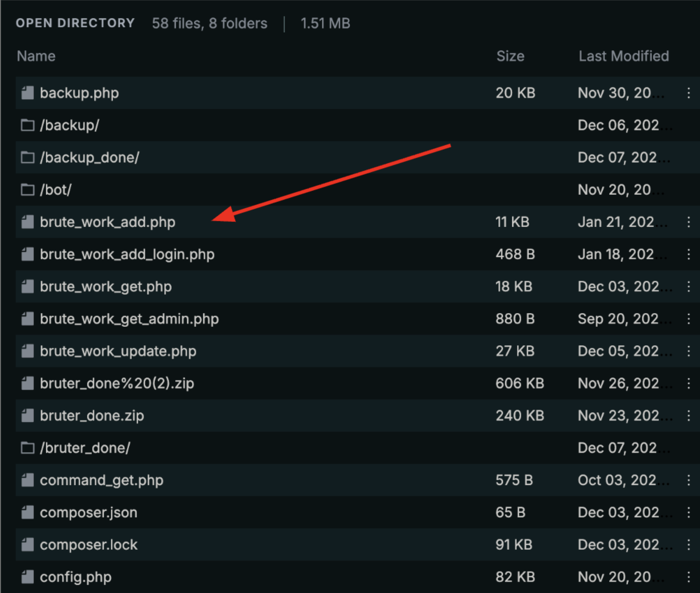Click the file icon beside backup.php

pos(27,93)
